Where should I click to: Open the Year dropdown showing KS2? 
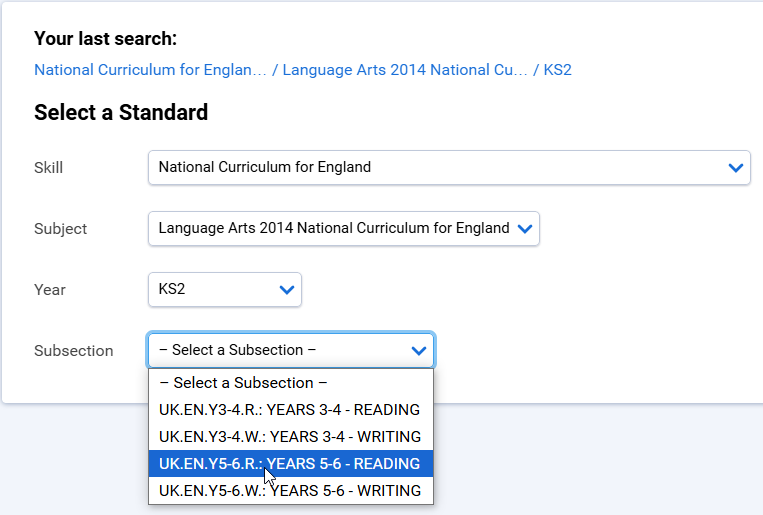[x=225, y=290]
